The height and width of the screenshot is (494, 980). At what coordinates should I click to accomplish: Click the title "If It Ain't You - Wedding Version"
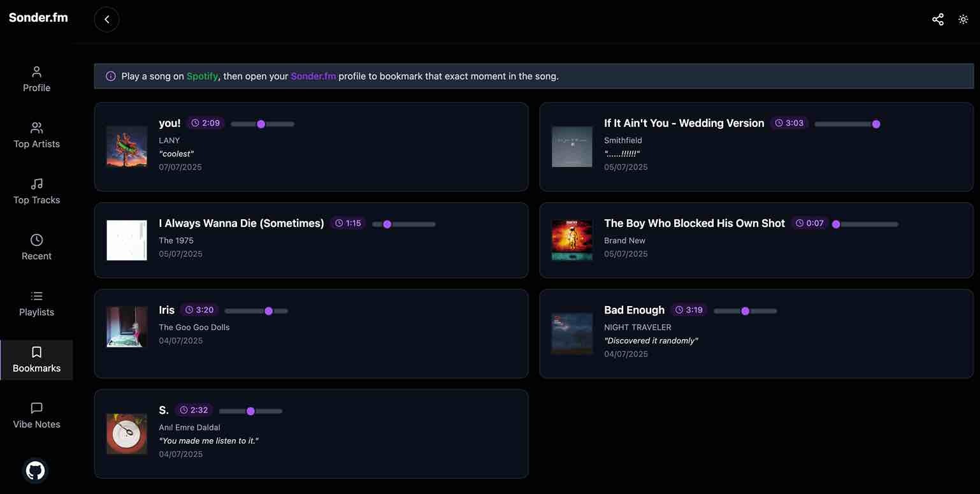[x=684, y=123]
